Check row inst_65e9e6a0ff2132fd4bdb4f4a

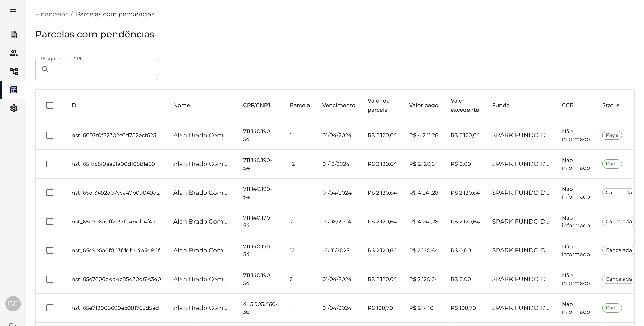(x=50, y=222)
